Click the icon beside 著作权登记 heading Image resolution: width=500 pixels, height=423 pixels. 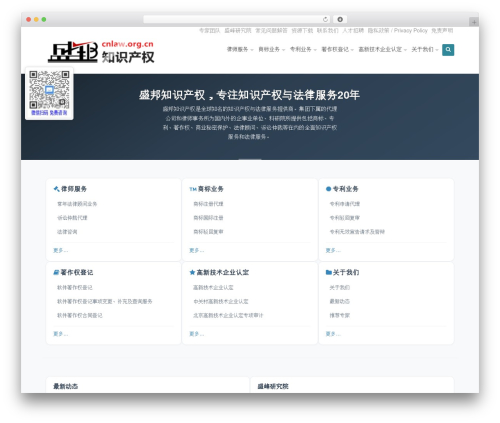(x=56, y=272)
